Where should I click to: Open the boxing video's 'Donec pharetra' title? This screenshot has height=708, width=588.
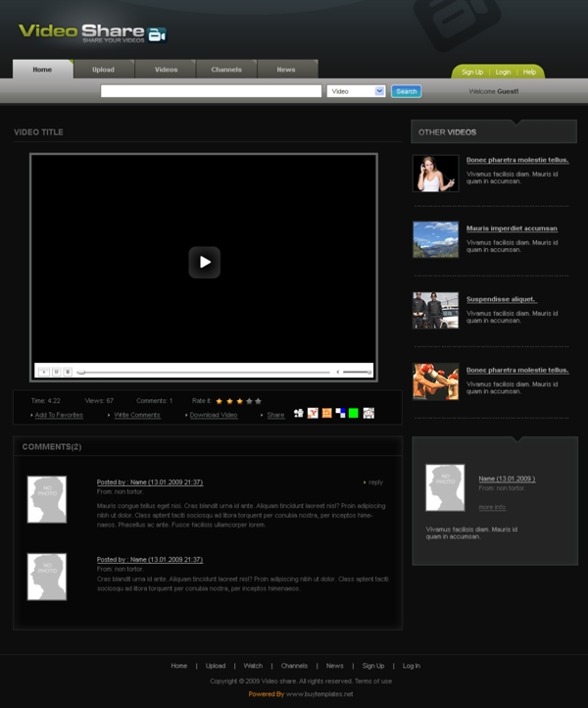(517, 371)
